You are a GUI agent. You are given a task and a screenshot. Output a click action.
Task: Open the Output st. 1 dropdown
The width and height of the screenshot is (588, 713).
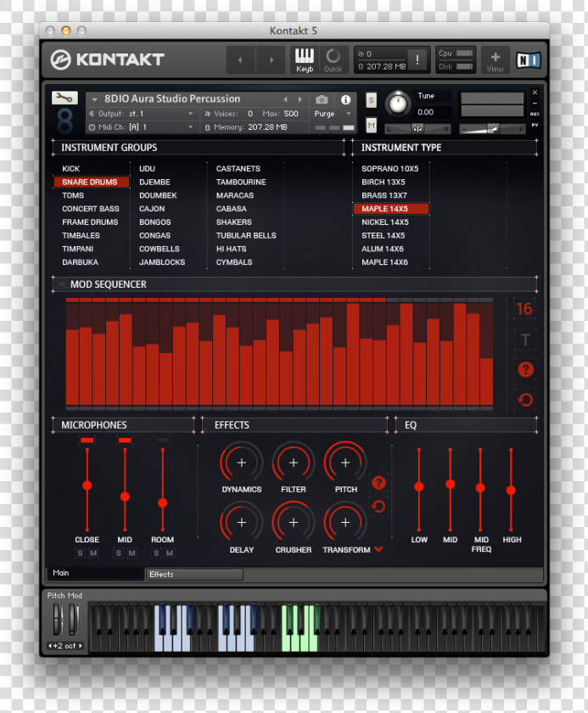click(x=142, y=114)
